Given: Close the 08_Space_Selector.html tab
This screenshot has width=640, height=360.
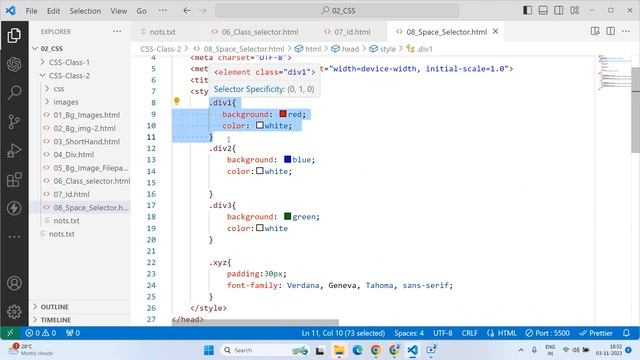Looking at the screenshot, I should pyautogui.click(x=496, y=31).
